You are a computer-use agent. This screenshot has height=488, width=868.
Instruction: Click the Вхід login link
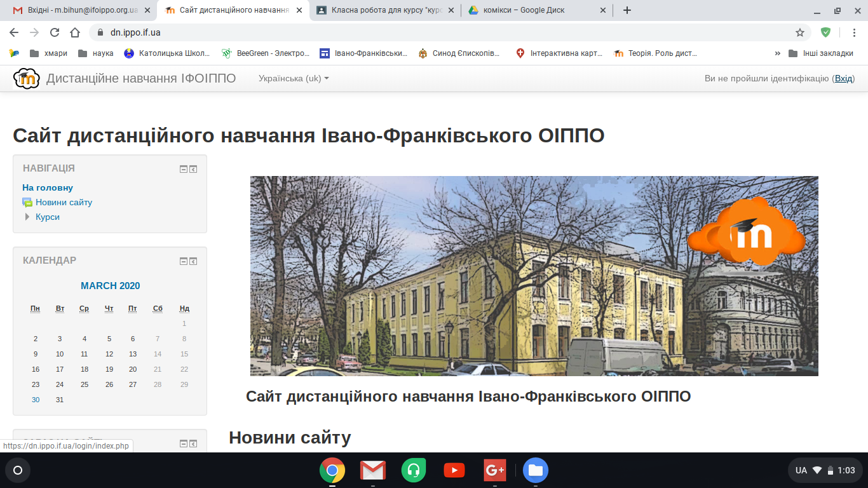pos(843,78)
